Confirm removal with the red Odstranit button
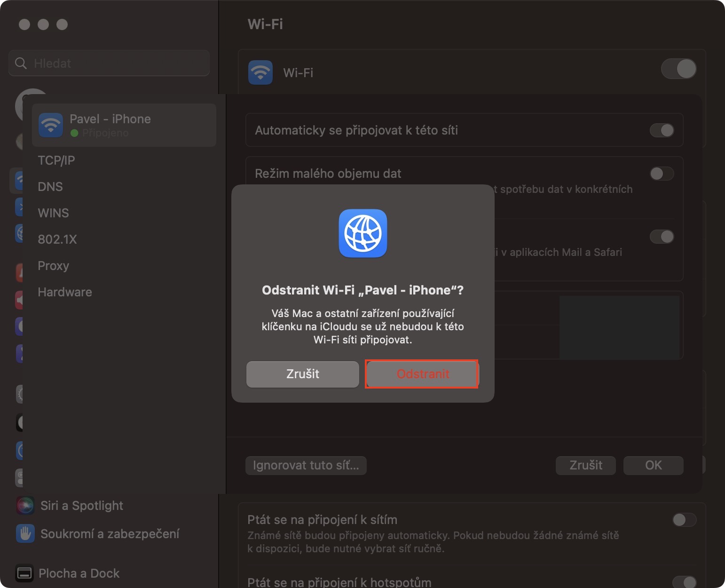 coord(422,374)
